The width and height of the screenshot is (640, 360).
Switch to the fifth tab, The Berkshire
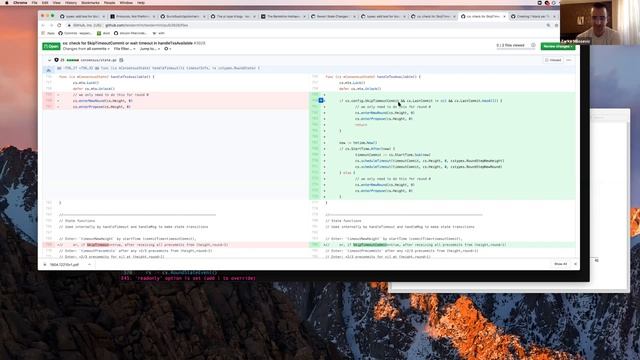pos(283,16)
